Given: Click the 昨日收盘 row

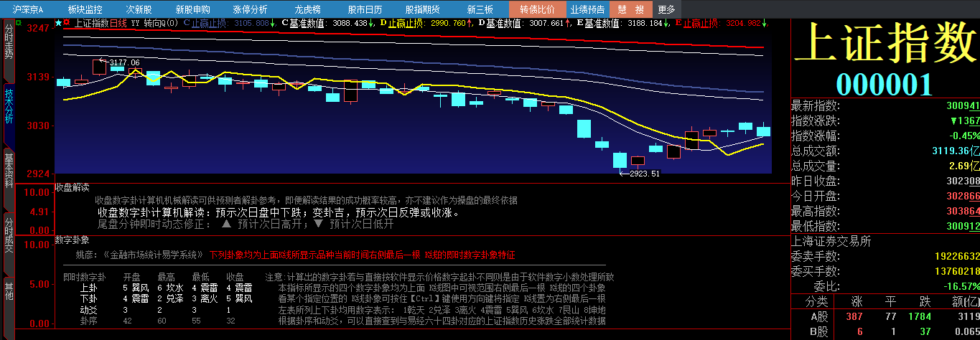Looking at the screenshot, I should [885, 181].
